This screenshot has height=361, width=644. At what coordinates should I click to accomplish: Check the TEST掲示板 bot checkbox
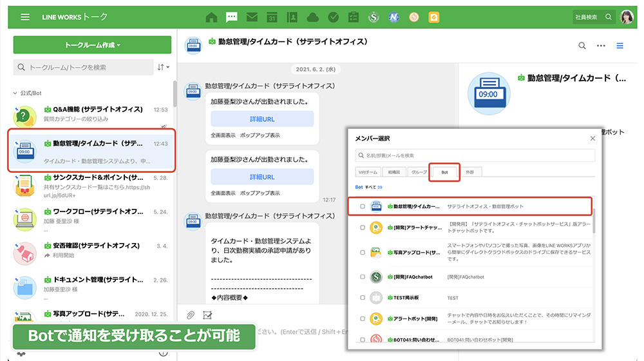pos(362,298)
